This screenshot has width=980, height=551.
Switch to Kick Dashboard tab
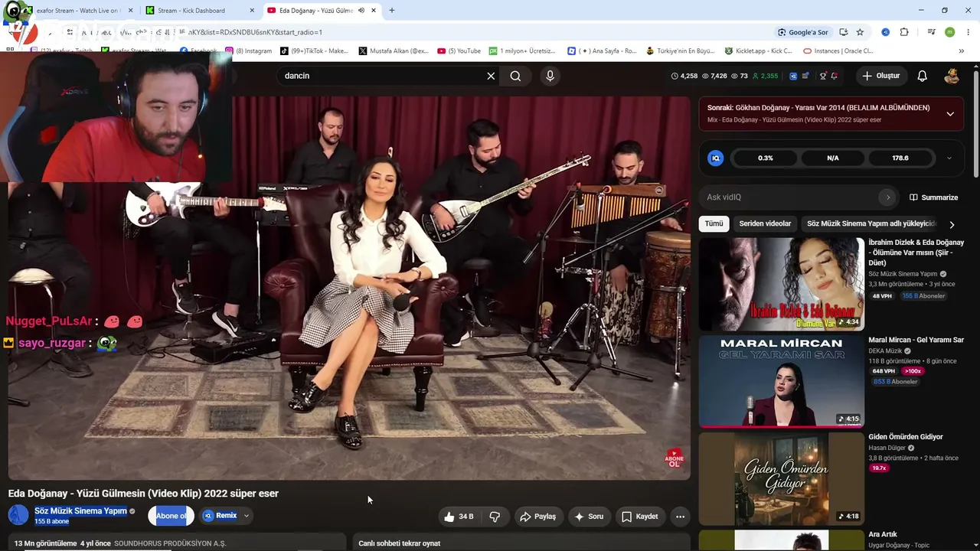[x=199, y=10]
